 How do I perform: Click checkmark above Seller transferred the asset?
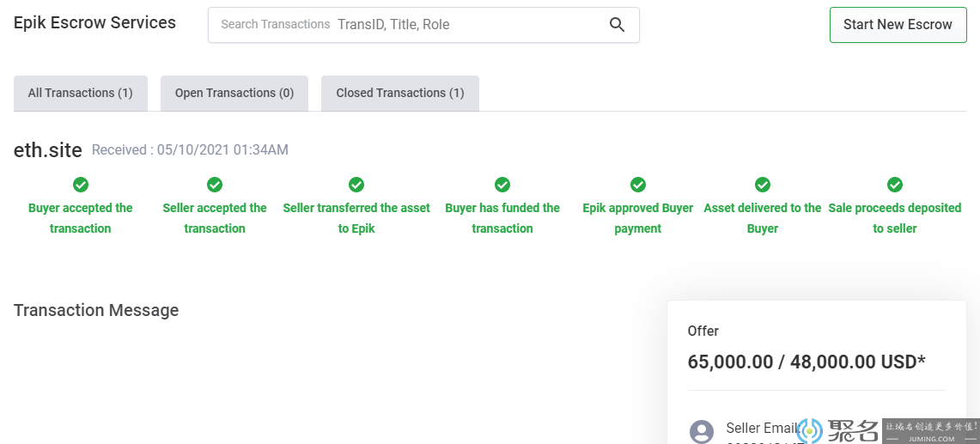(x=356, y=185)
